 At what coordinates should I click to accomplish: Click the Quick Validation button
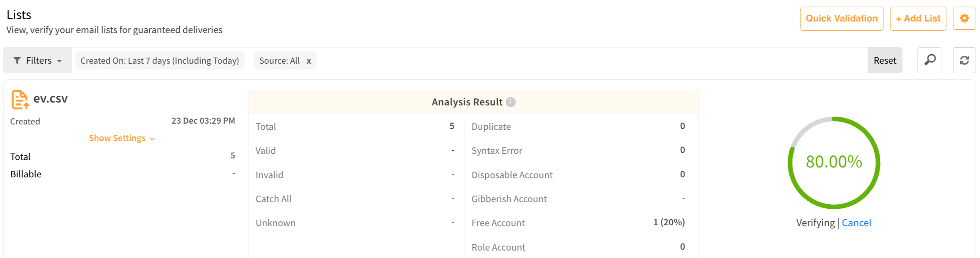[841, 18]
